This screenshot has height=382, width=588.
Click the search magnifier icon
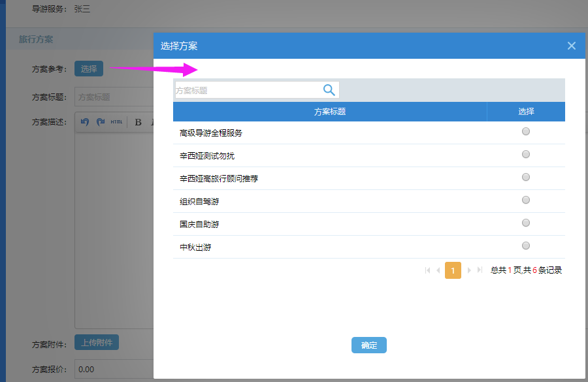pyautogui.click(x=329, y=90)
